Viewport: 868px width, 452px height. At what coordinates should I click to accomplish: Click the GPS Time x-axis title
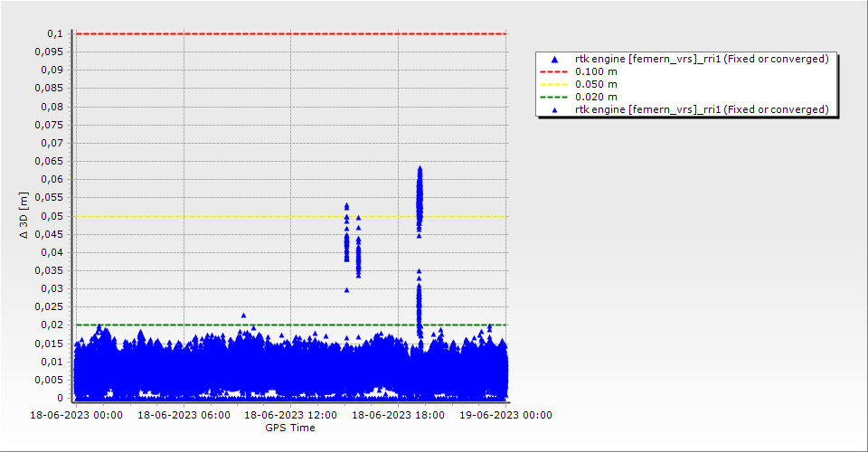click(290, 428)
